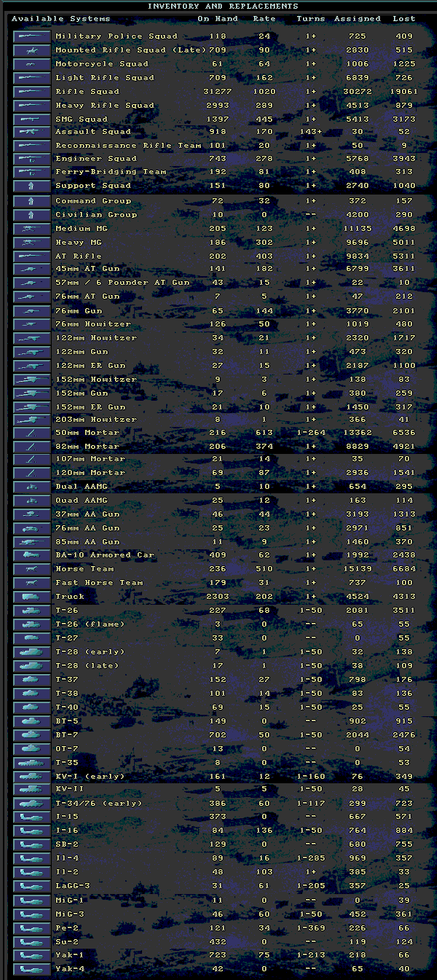
Task: Click the Rate column header
Action: [264, 18]
